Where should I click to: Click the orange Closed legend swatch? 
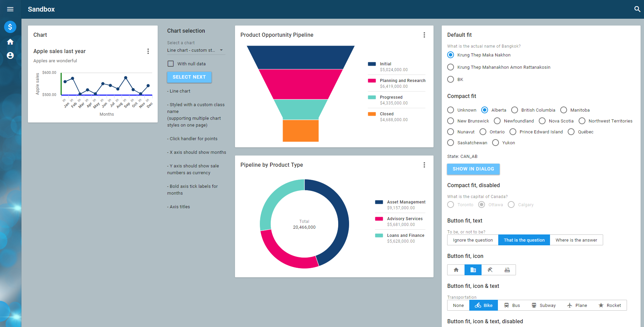(x=372, y=114)
